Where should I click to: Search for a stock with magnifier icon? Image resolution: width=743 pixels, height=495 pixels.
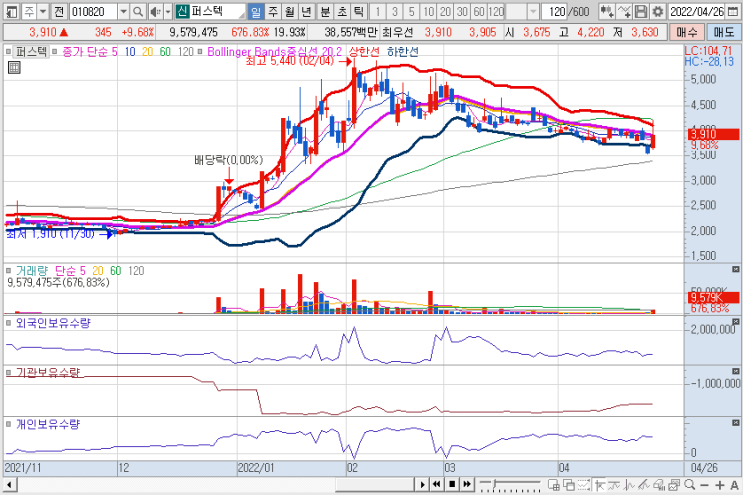pyautogui.click(x=138, y=11)
